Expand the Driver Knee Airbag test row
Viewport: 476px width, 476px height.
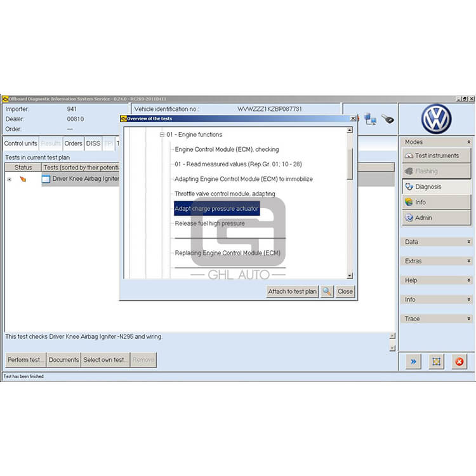pyautogui.click(x=10, y=180)
